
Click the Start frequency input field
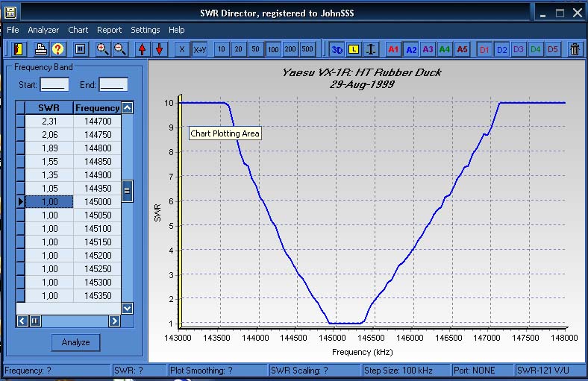pyautogui.click(x=54, y=84)
